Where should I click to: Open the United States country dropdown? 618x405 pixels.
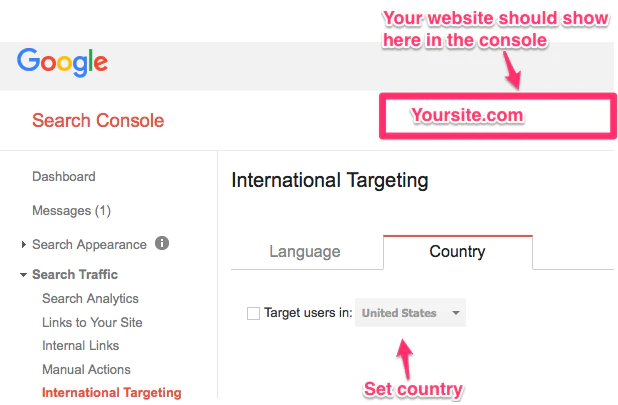point(410,313)
